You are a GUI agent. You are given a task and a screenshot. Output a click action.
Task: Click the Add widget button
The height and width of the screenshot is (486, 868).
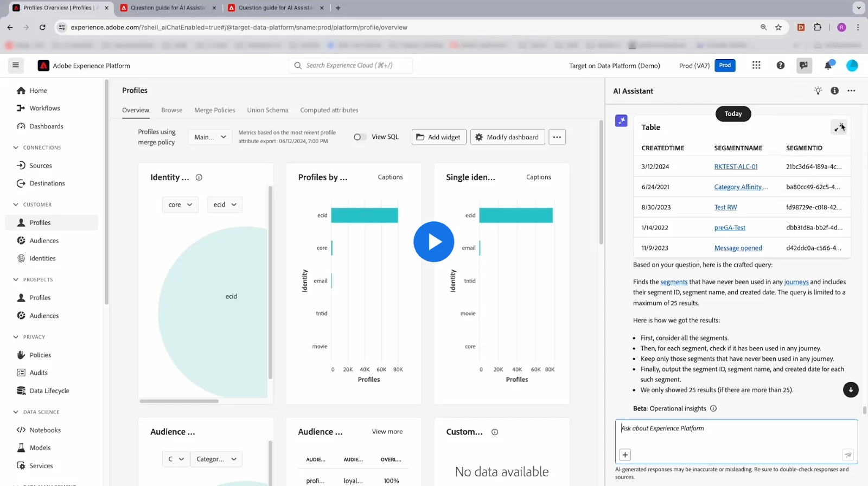coord(439,137)
